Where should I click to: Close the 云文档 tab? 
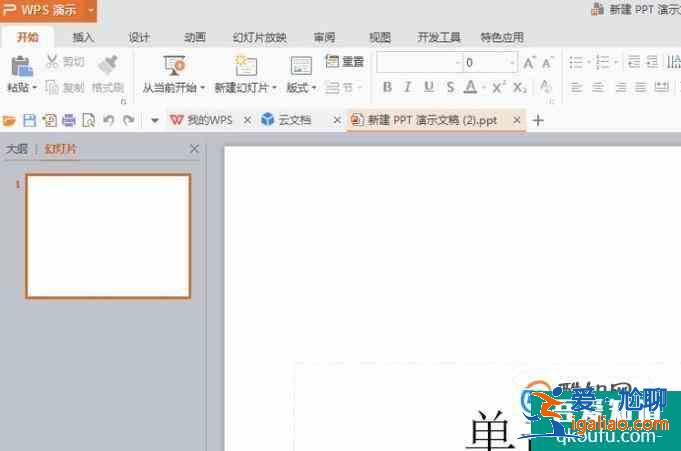pos(337,120)
